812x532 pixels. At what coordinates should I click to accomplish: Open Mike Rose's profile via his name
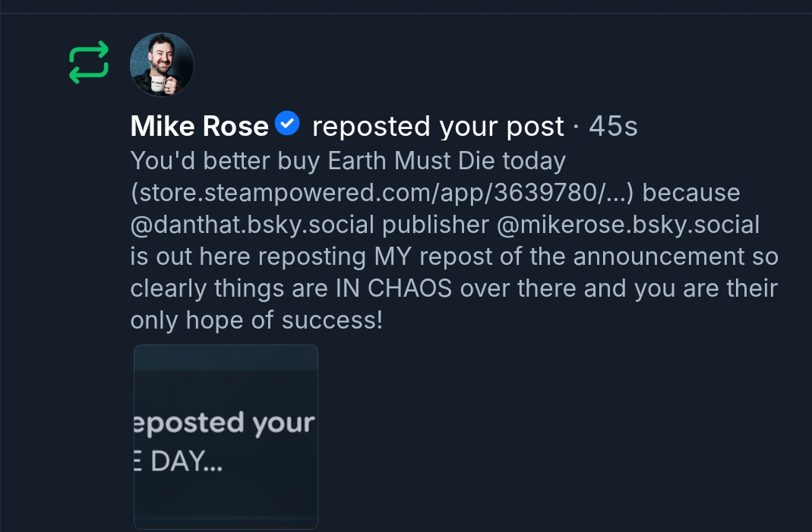(x=199, y=127)
